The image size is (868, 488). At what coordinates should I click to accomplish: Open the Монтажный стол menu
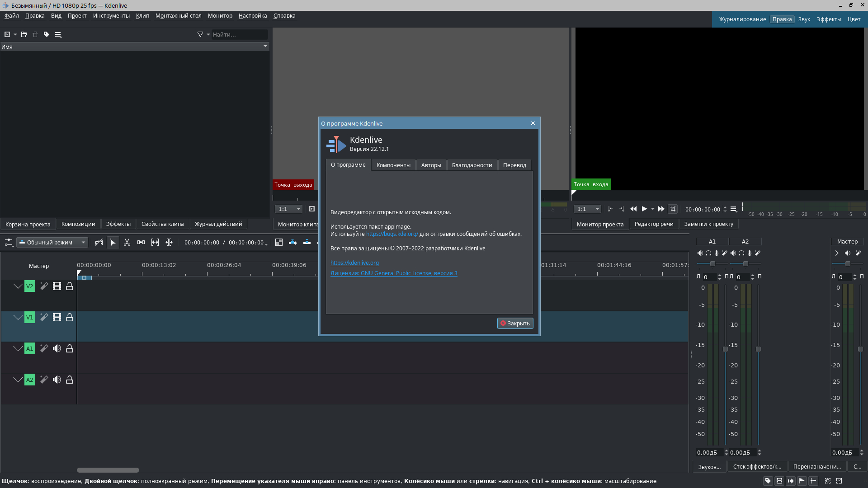179,16
